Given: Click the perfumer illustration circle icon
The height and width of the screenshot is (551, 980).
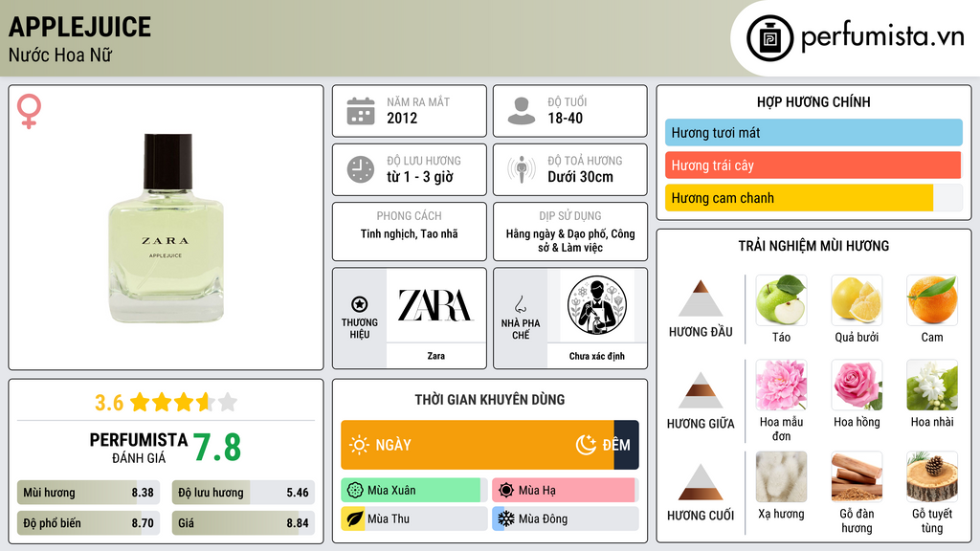Looking at the screenshot, I should click(x=597, y=305).
